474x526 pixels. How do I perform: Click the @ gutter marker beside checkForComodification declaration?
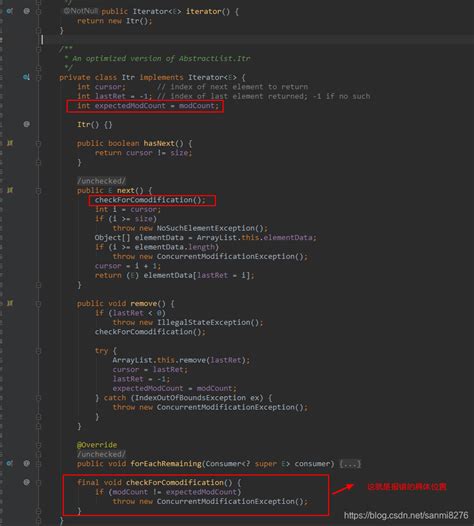(27, 482)
